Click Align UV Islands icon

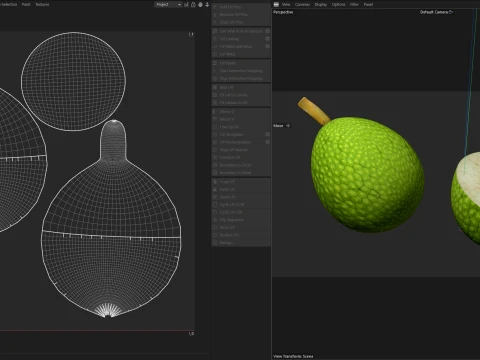click(215, 150)
